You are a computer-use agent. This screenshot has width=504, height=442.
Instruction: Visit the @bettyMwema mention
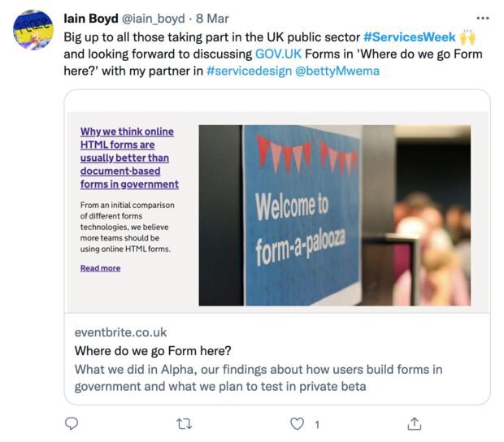click(x=337, y=71)
